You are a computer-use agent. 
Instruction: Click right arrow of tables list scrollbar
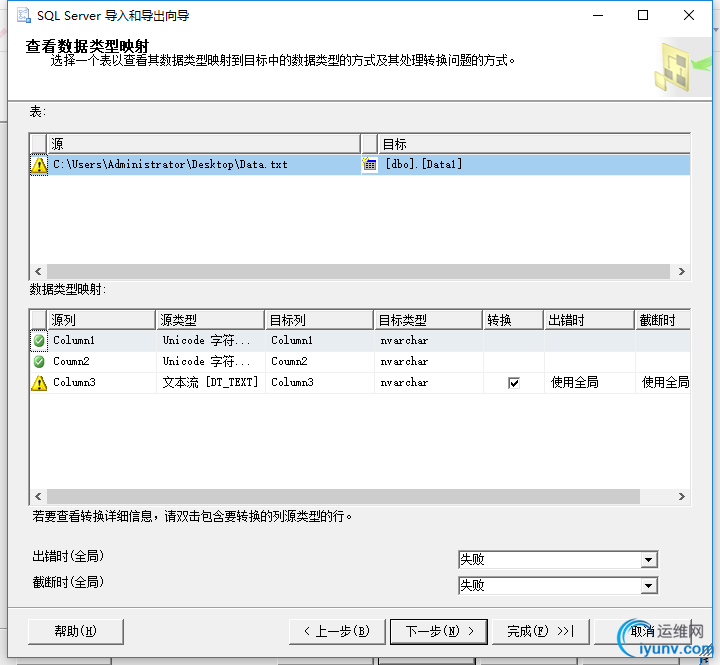point(682,271)
